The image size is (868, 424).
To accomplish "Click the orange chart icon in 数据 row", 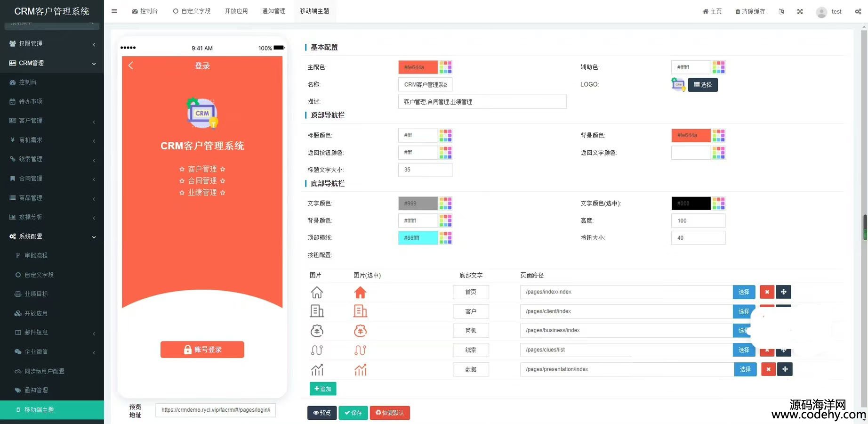I will (360, 370).
